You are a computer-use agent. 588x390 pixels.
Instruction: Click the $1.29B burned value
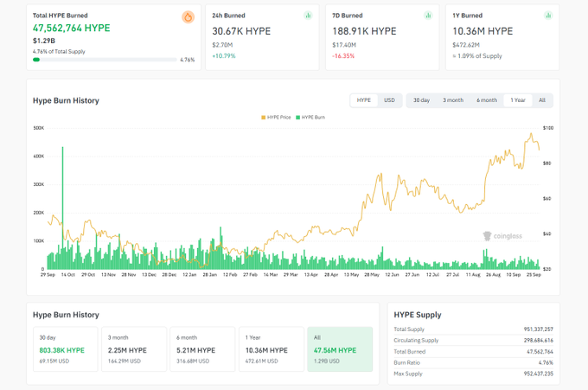click(44, 41)
